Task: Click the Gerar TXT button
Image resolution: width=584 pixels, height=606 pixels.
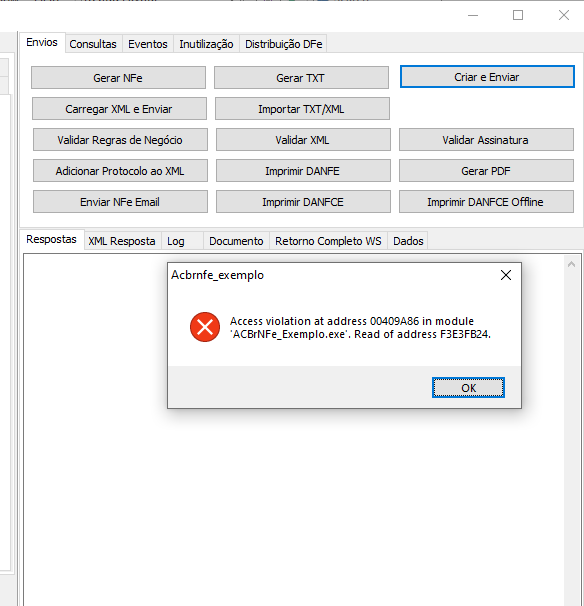Action: [301, 78]
